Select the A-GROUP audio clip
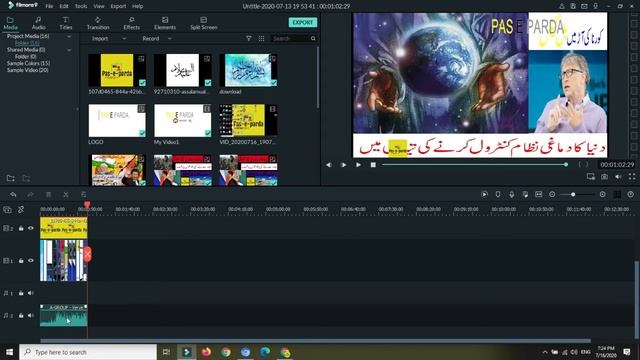This screenshot has width=640, height=360. coord(64,315)
